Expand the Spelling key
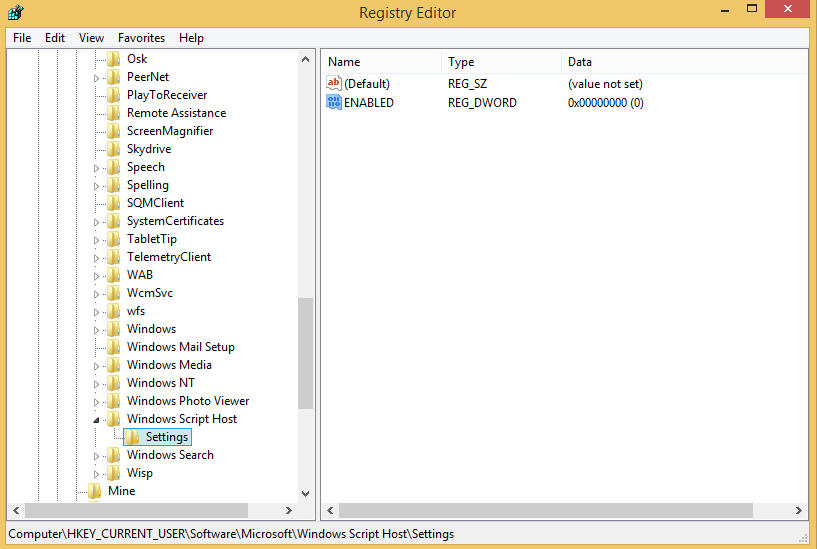This screenshot has width=817, height=549. [96, 186]
